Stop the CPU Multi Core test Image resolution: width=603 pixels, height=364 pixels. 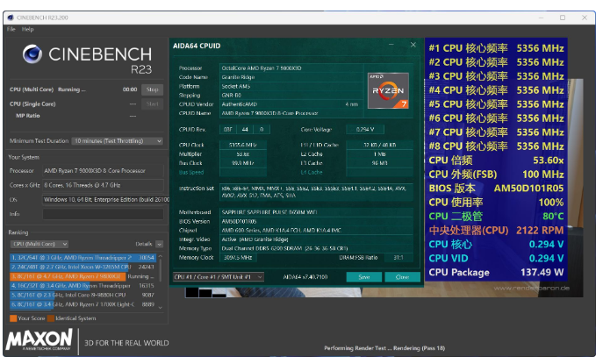152,89
